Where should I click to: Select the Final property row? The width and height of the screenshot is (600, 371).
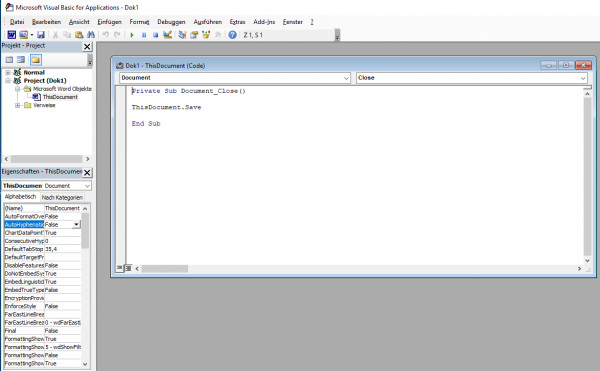click(42, 331)
